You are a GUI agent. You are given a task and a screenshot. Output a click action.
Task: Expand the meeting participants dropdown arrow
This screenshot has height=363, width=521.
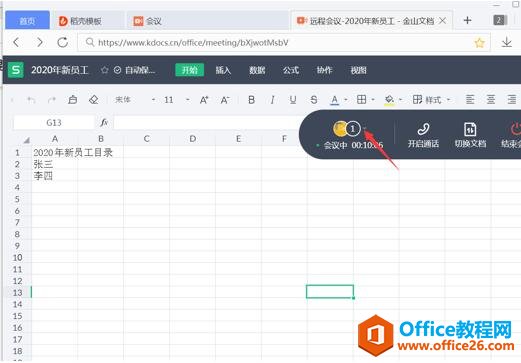pyautogui.click(x=365, y=129)
